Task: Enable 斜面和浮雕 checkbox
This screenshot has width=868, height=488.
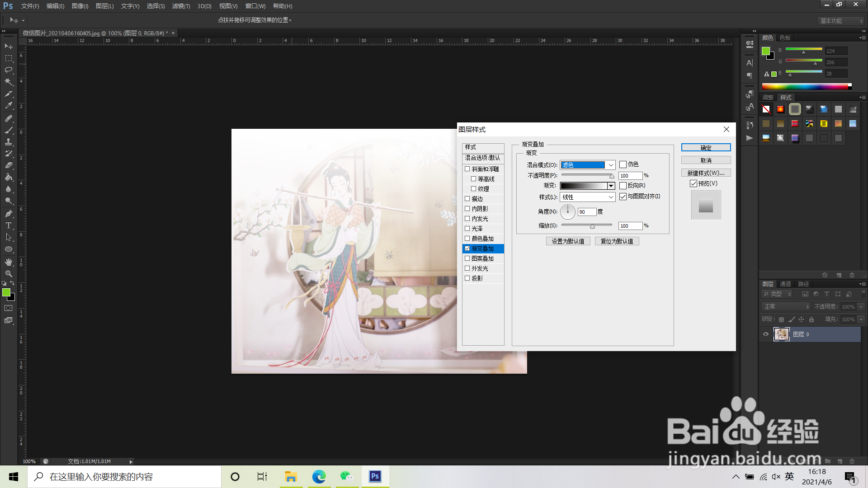Action: [467, 169]
